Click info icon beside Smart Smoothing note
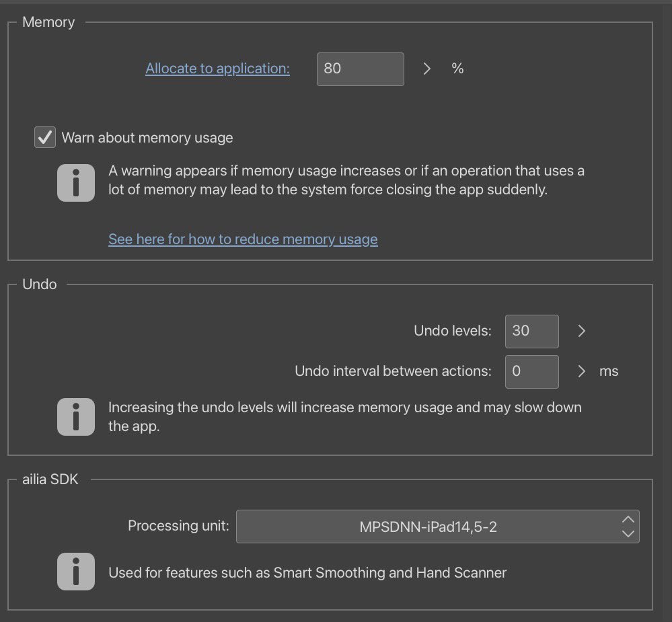Screen dimensions: 672x622 point(76,572)
